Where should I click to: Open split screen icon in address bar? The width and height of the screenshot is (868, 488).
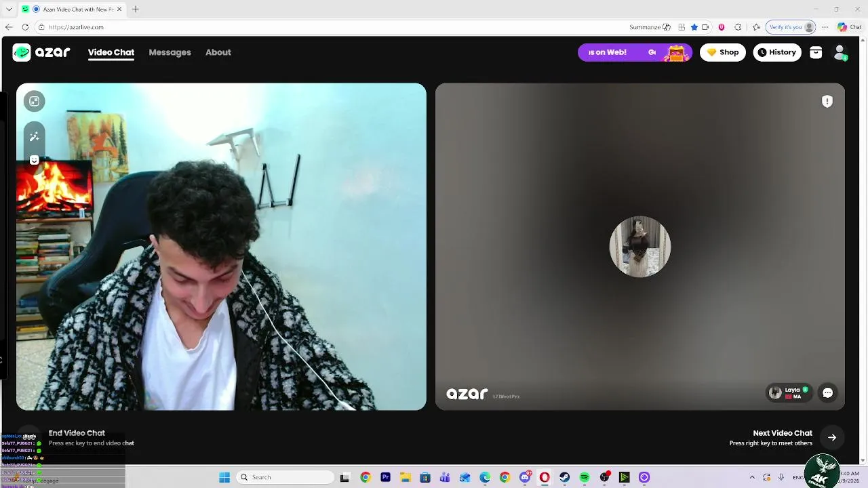point(682,27)
